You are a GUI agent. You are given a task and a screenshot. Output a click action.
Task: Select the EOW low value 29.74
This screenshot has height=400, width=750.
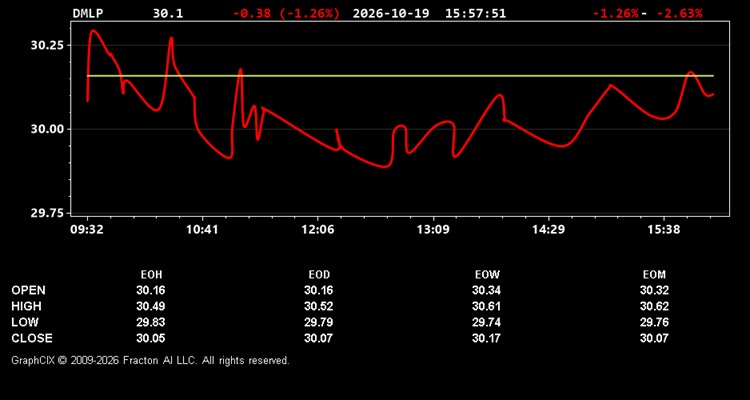click(486, 322)
